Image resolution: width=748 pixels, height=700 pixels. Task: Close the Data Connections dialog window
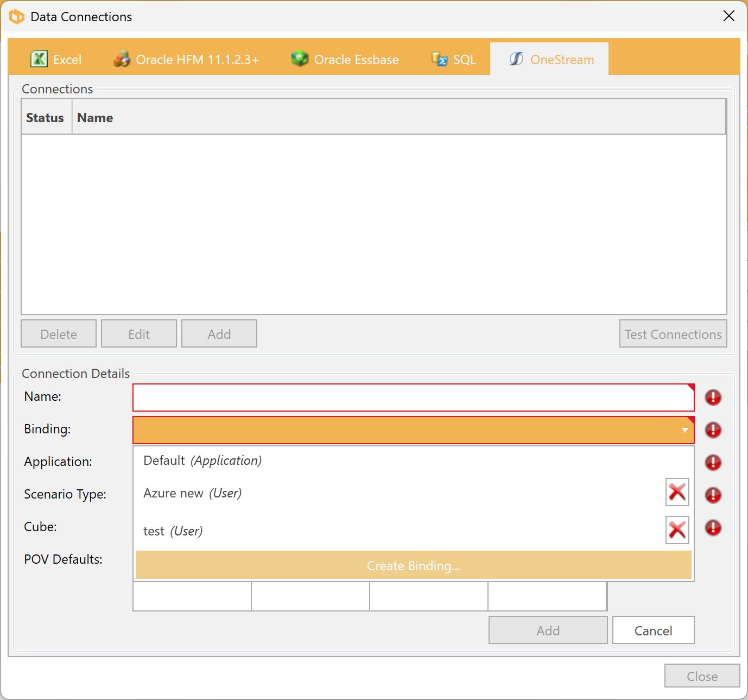click(729, 16)
